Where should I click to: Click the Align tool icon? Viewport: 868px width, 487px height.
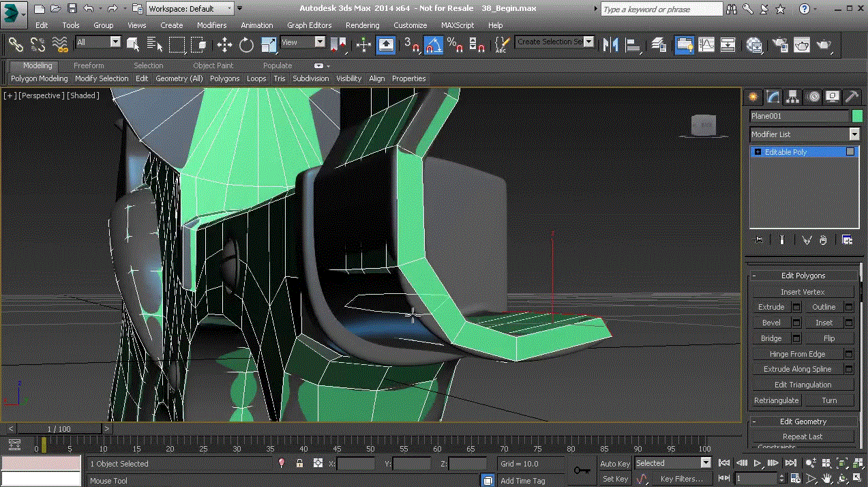tap(633, 45)
